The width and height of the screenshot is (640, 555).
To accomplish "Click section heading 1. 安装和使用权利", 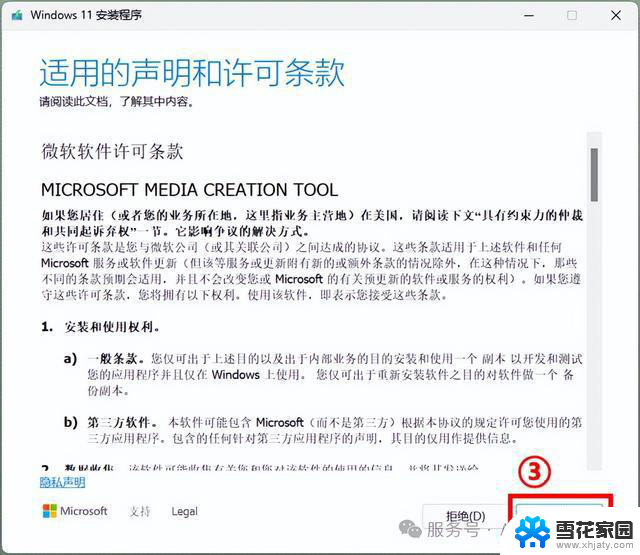I will coord(100,327).
